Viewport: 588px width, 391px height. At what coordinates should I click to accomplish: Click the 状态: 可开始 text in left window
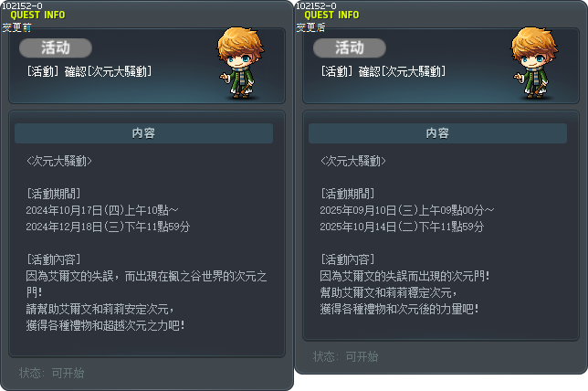tap(52, 373)
